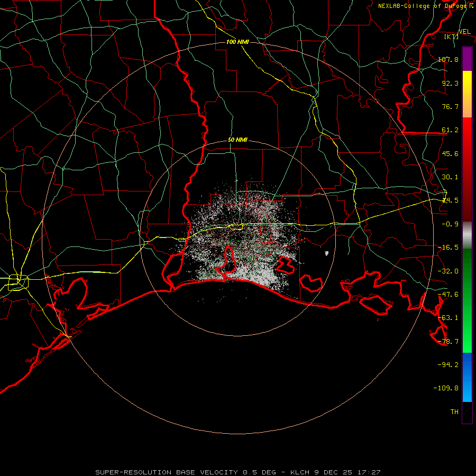Click the [KT] units label

(x=451, y=36)
